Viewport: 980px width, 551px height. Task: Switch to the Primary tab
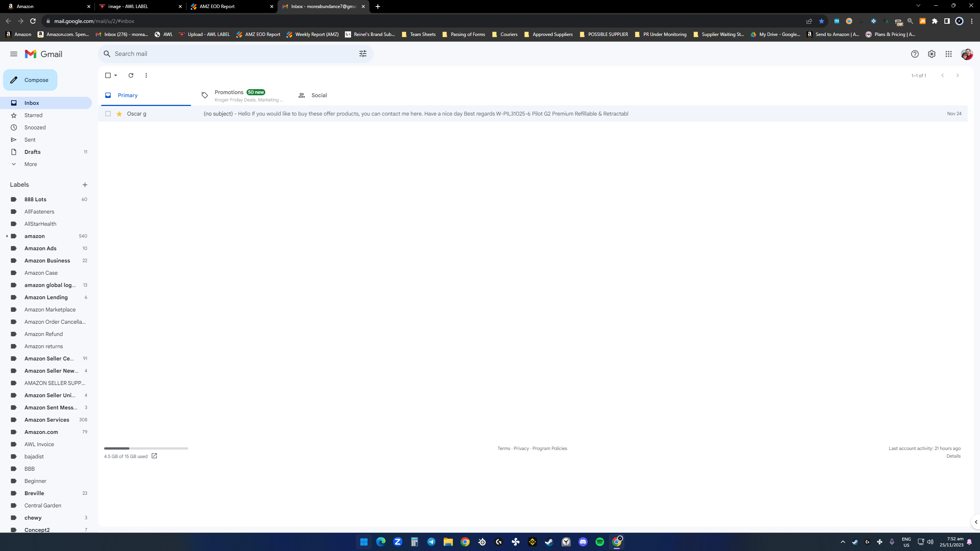pos(146,95)
